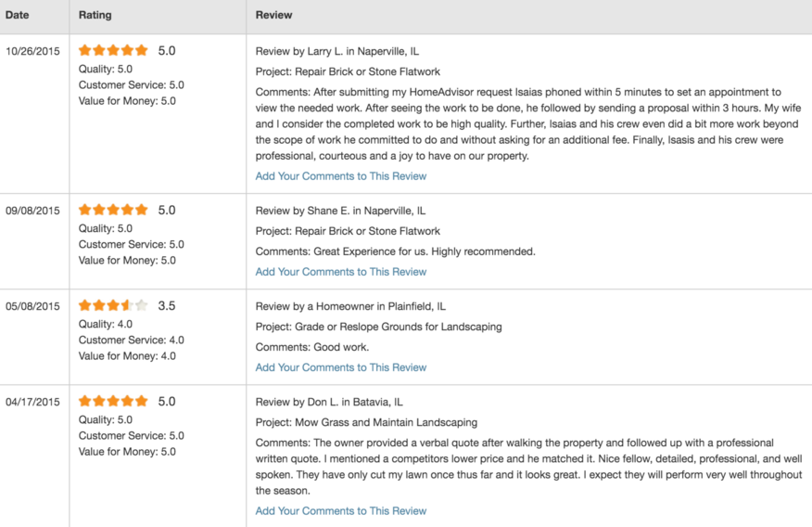The width and height of the screenshot is (812, 527).
Task: Select the 05/08/2015 date cell
Action: (32, 306)
